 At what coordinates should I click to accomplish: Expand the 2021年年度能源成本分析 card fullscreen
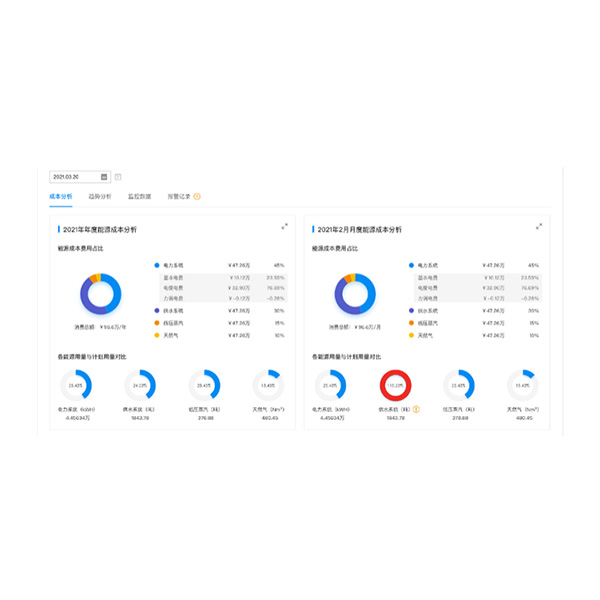pos(284,227)
